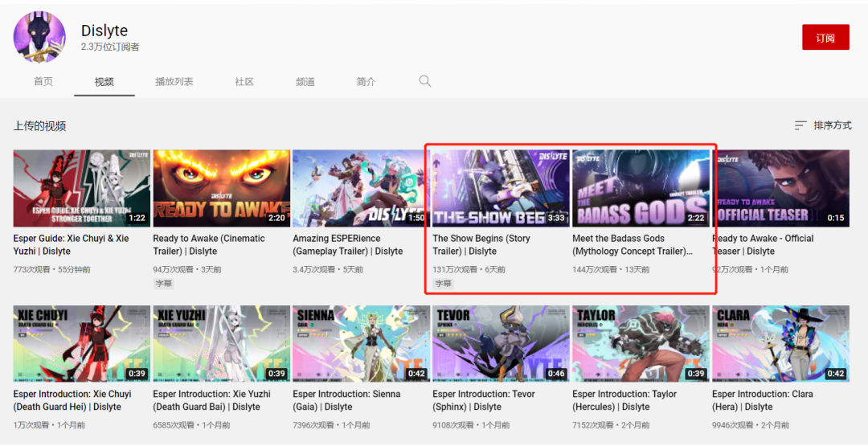Open the Official Teaser thumbnail
868x446 pixels.
pos(780,188)
